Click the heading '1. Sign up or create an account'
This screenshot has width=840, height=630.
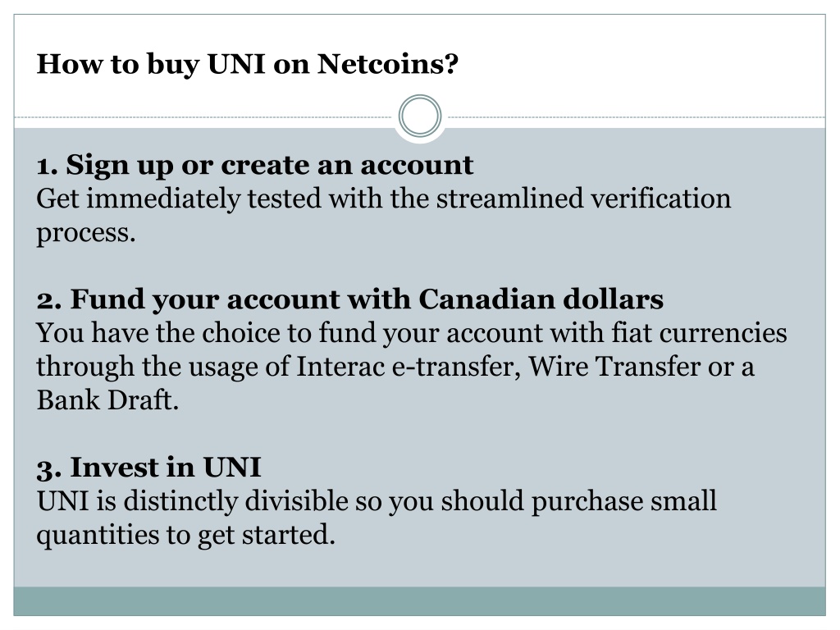[x=255, y=165]
